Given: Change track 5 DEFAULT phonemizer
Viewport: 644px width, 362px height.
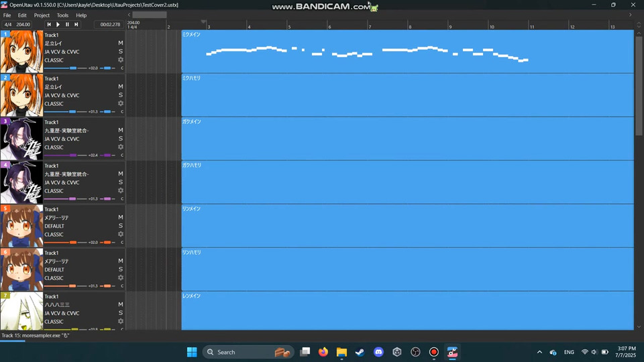Looking at the screenshot, I should click(54, 226).
